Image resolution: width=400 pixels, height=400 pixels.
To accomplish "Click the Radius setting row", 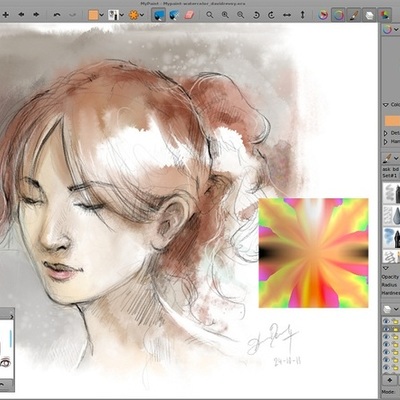I will (x=391, y=285).
